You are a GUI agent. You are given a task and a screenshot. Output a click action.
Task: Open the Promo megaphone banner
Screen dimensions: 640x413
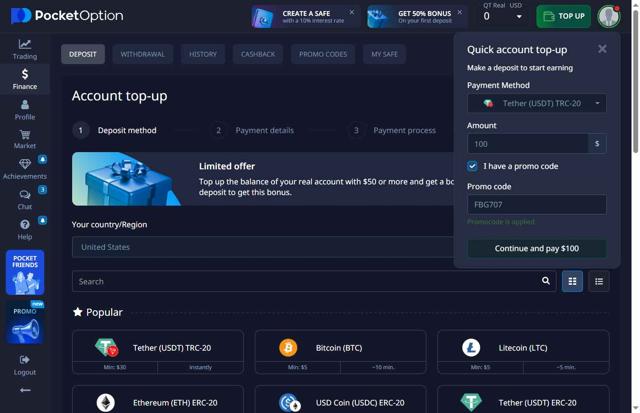(25, 324)
